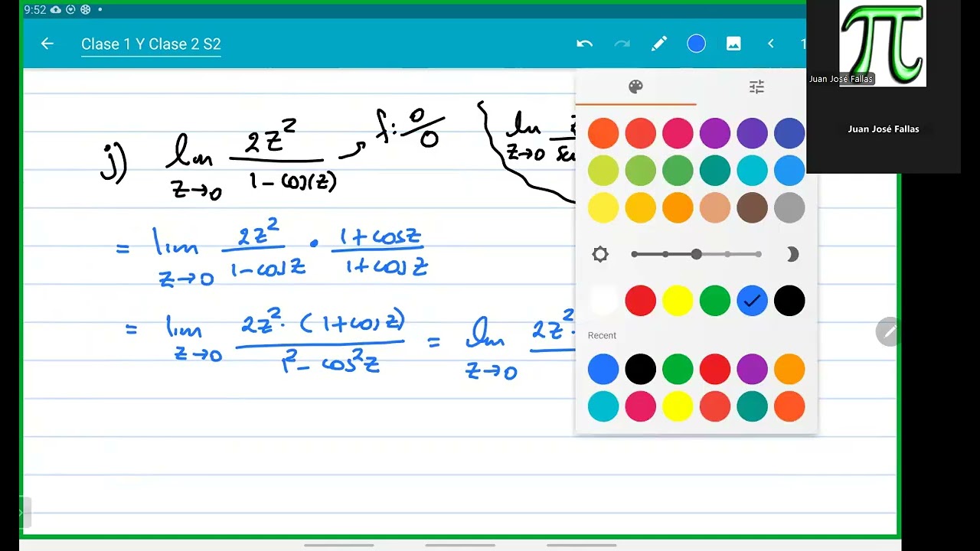Select the checked blue basic color

pyautogui.click(x=752, y=301)
